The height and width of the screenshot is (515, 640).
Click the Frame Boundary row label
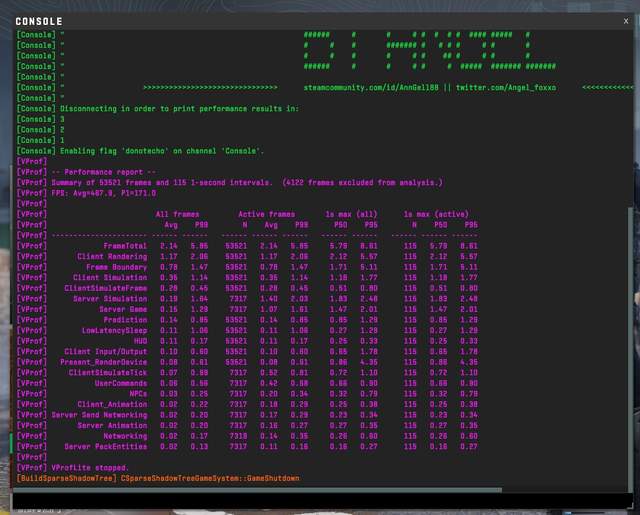(x=116, y=267)
